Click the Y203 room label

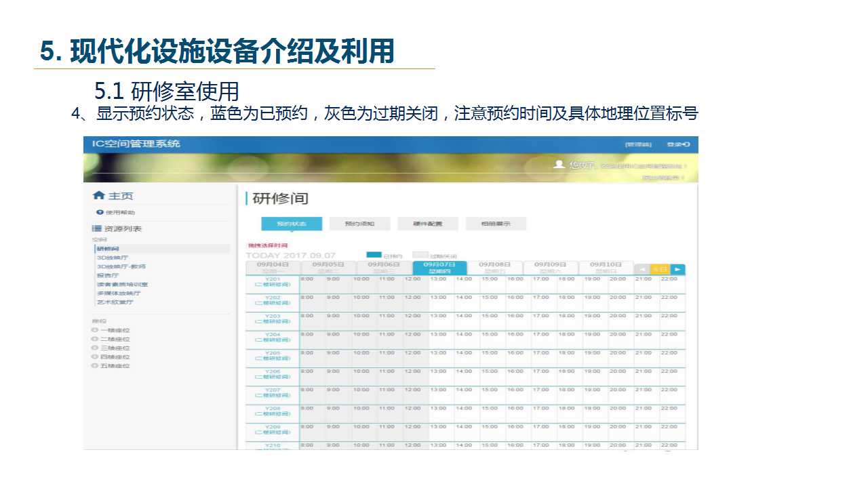coord(273,318)
